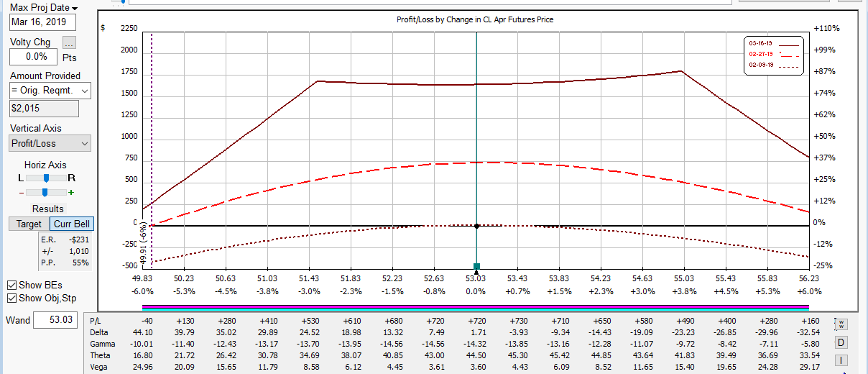Click the Delta value 44.10

pyautogui.click(x=143, y=332)
